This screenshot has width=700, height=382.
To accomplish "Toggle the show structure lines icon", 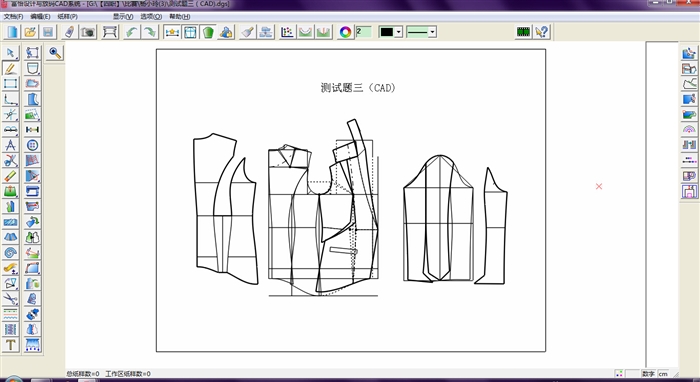I will tap(190, 32).
